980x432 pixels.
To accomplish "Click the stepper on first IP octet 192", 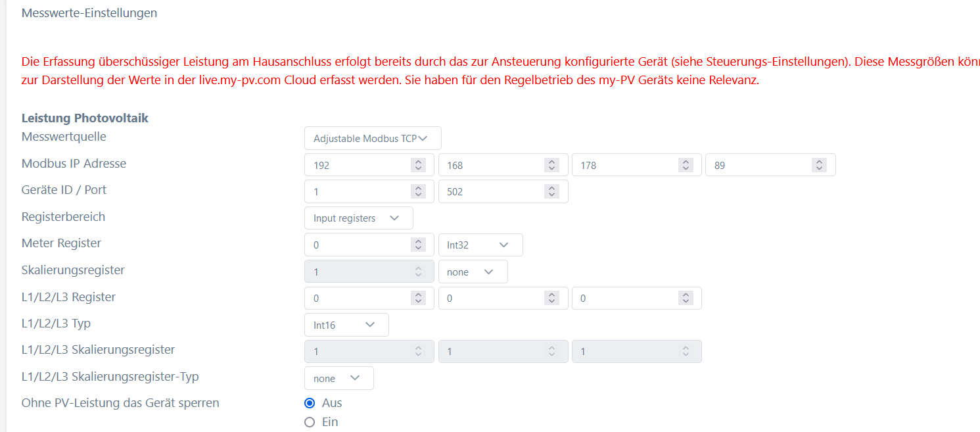I will 418,165.
